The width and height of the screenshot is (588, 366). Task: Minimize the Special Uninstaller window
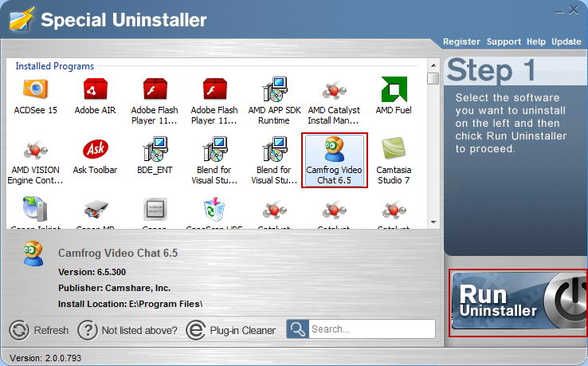point(559,11)
